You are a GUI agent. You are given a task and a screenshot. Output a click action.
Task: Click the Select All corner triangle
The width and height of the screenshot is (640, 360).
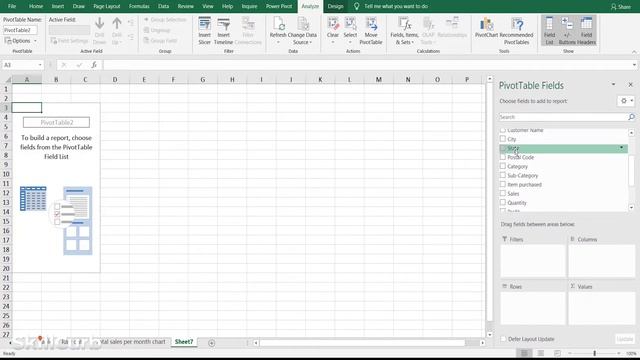click(8, 80)
